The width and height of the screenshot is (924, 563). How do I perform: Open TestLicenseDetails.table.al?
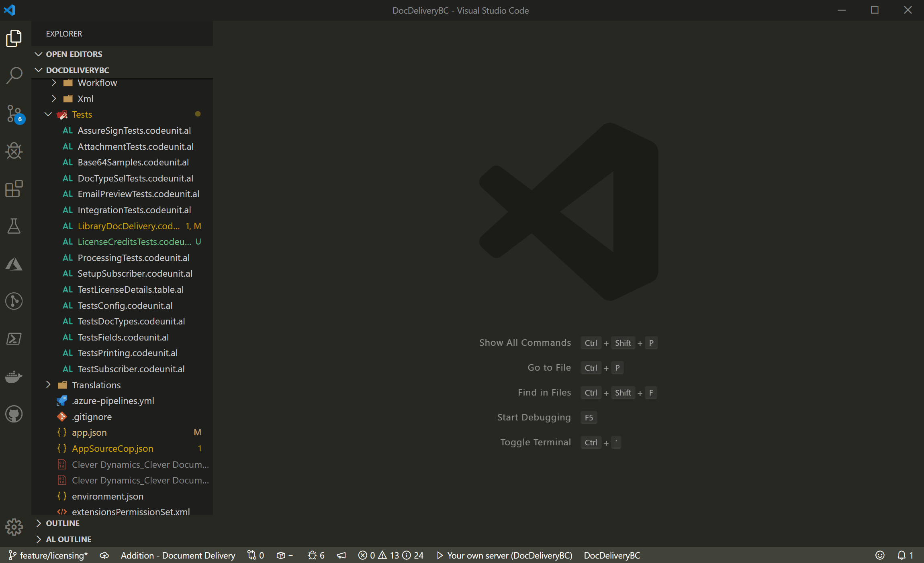[x=122, y=290]
